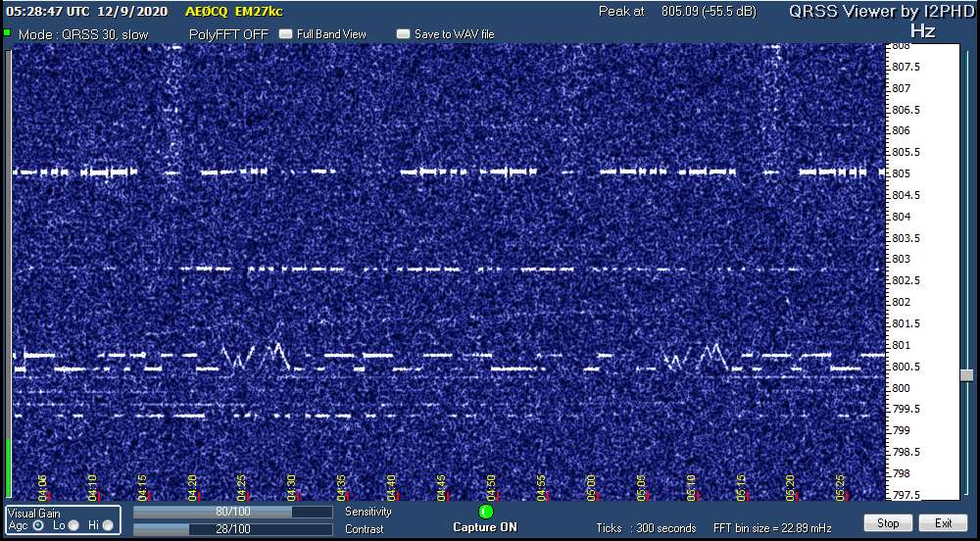Click the frequency scale scrollbar handle
The height and width of the screenshot is (541, 980).
[x=966, y=375]
